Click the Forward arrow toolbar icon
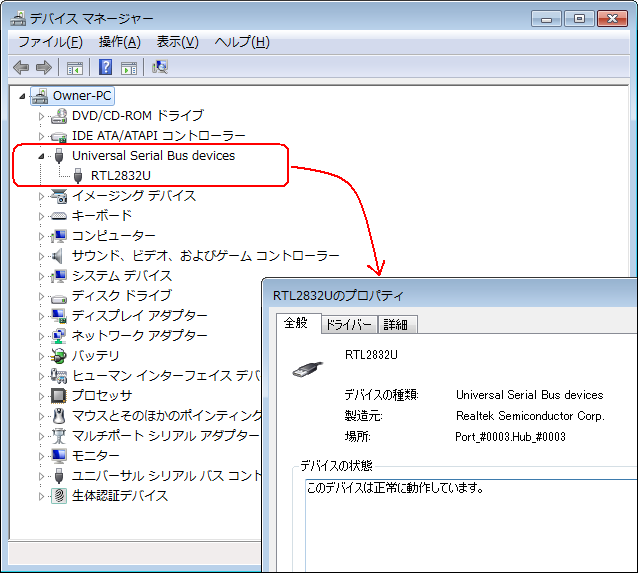The image size is (638, 573). click(x=44, y=67)
